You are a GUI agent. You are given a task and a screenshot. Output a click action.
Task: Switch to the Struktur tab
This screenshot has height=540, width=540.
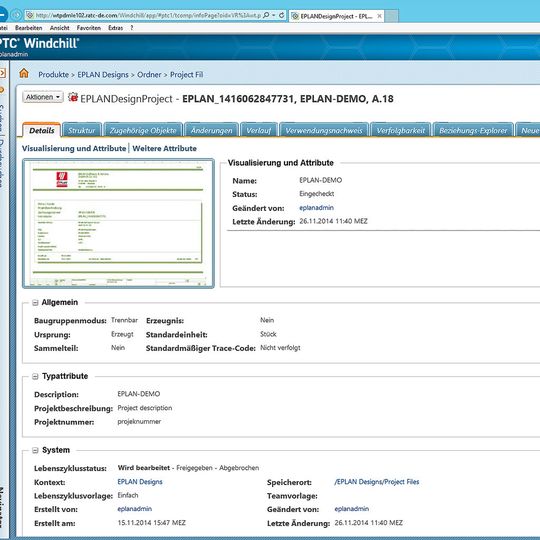tap(82, 130)
